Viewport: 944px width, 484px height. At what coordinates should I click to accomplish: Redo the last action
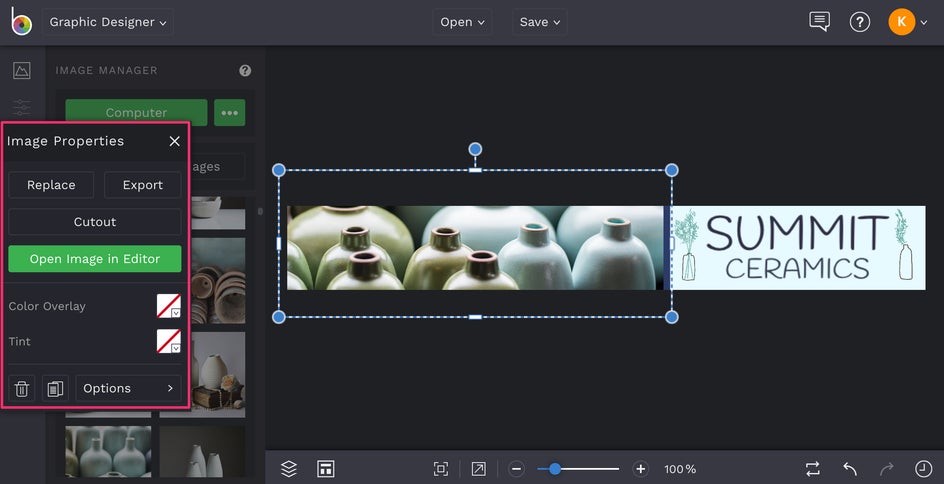pos(887,468)
